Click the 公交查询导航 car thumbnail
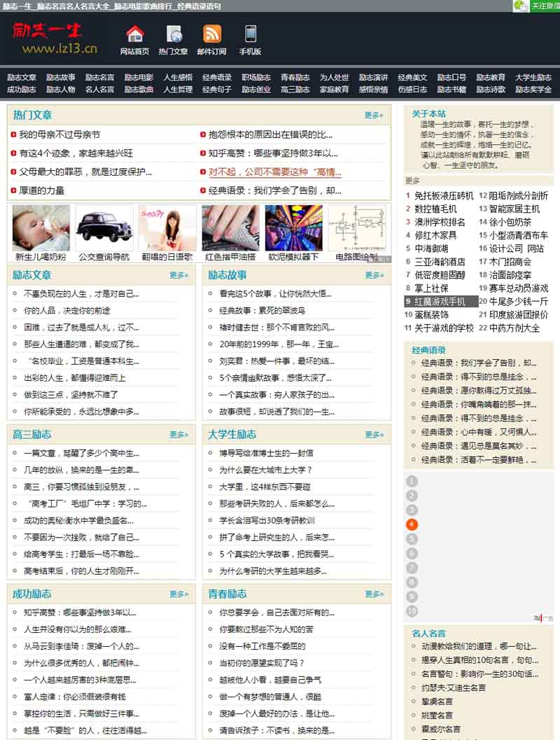The height and width of the screenshot is (740, 560). tap(104, 228)
